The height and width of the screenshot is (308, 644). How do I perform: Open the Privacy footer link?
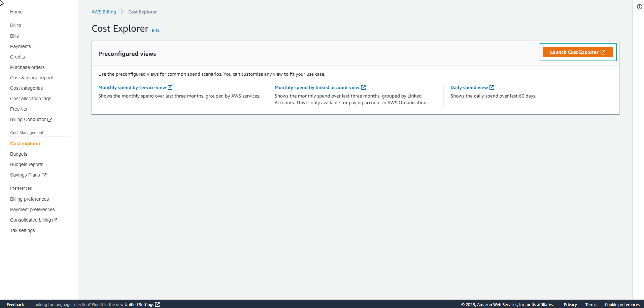[570, 305]
